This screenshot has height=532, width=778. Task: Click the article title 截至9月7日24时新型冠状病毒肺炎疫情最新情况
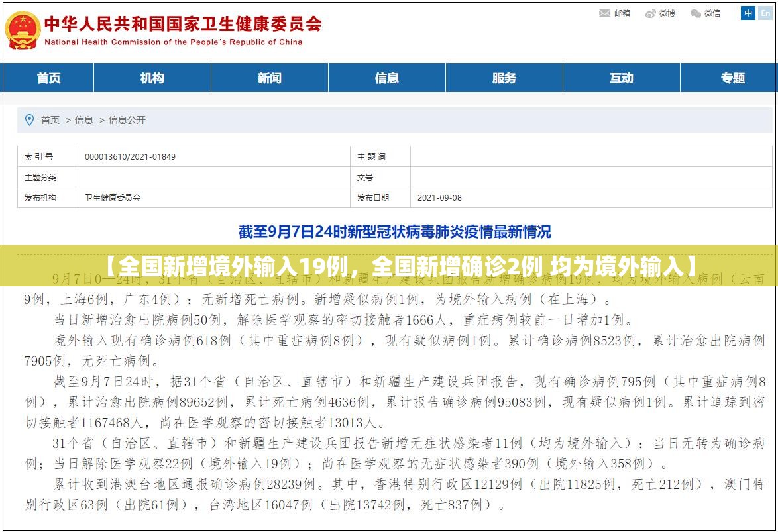pyautogui.click(x=394, y=232)
